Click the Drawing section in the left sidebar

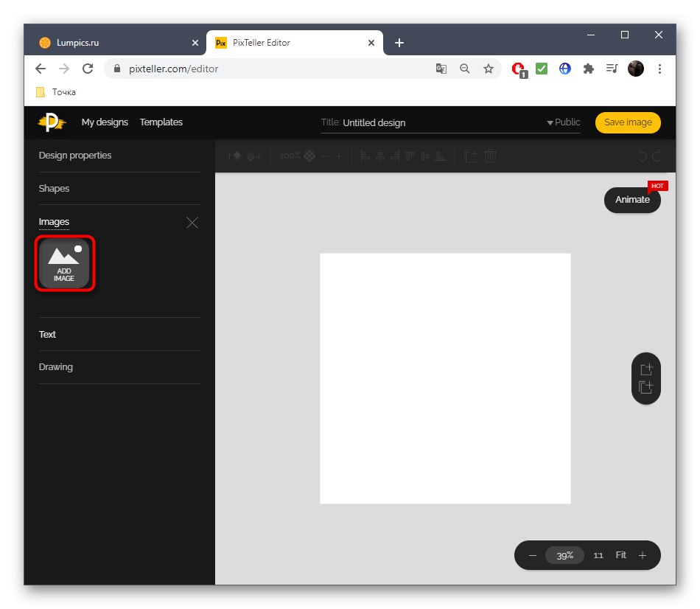pyautogui.click(x=55, y=366)
